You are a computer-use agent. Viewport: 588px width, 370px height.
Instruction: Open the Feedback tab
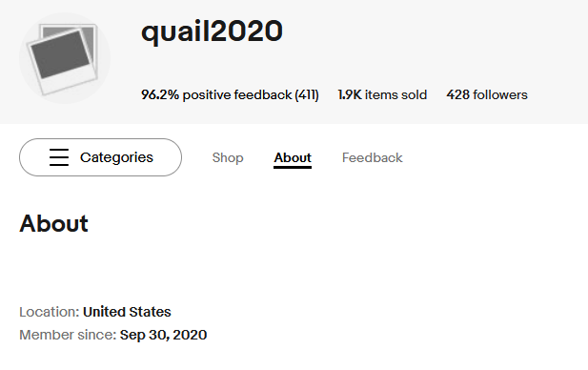click(372, 157)
